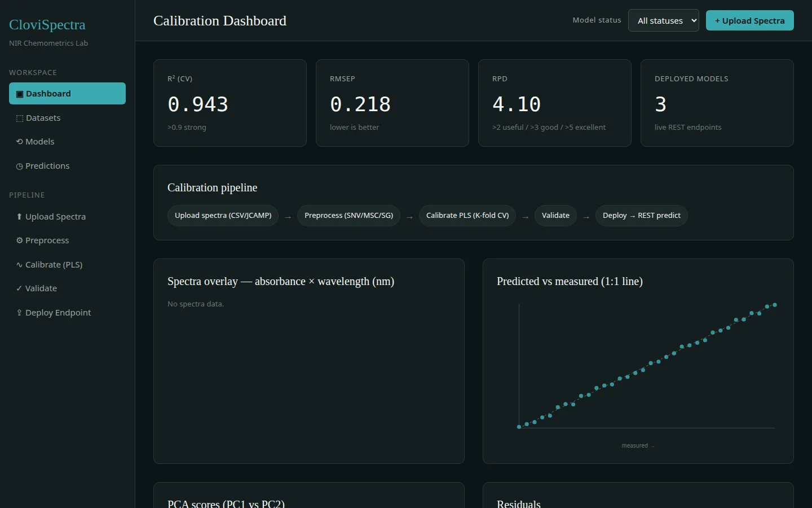This screenshot has height=508, width=812.
Task: Open Validate in the sidebar
Action: click(x=67, y=288)
